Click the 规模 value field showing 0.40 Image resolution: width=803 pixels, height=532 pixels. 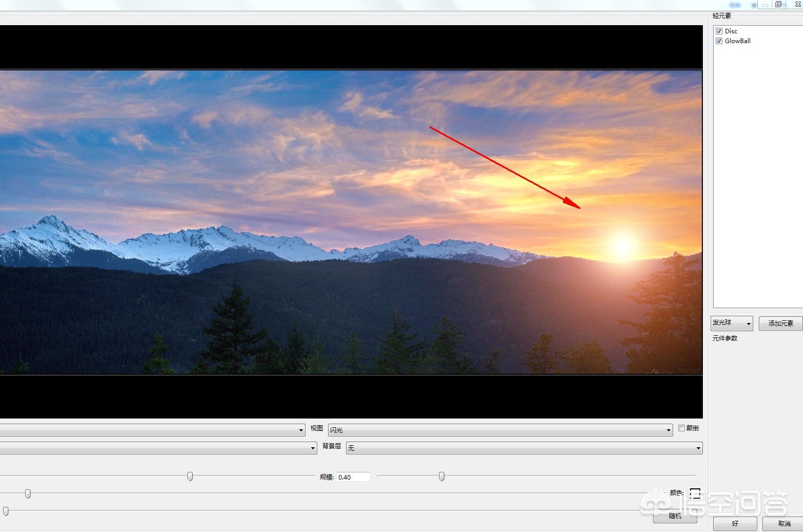click(x=353, y=477)
